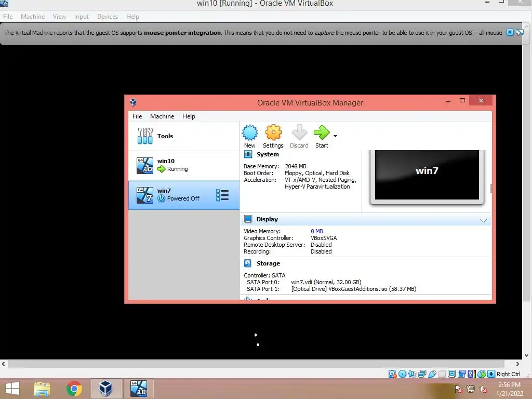Click the 2048 MB base memory value
Screen dimensions: 532x399
(296, 166)
